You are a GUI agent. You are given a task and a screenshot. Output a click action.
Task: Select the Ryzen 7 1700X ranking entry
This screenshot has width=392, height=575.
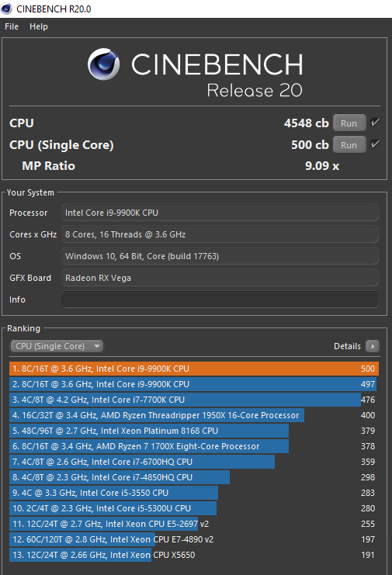tap(194, 446)
